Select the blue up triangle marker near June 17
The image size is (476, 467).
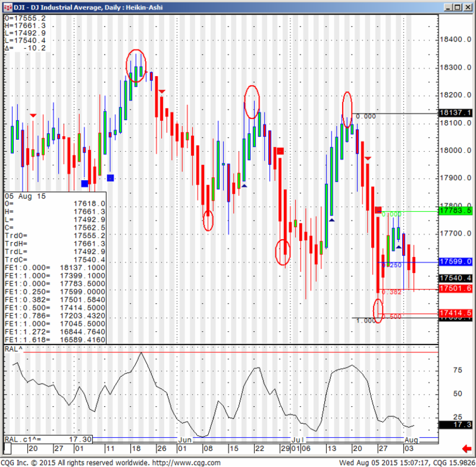pyautogui.click(x=244, y=186)
